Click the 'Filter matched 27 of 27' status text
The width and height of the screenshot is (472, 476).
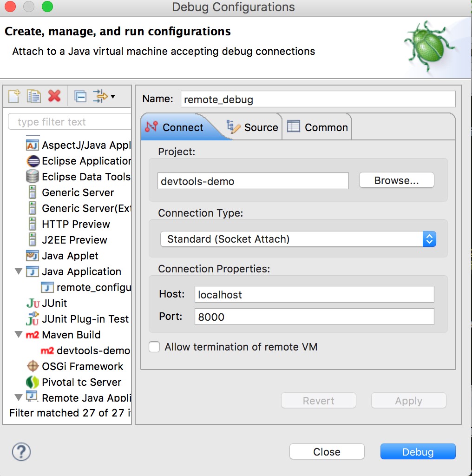click(x=70, y=413)
